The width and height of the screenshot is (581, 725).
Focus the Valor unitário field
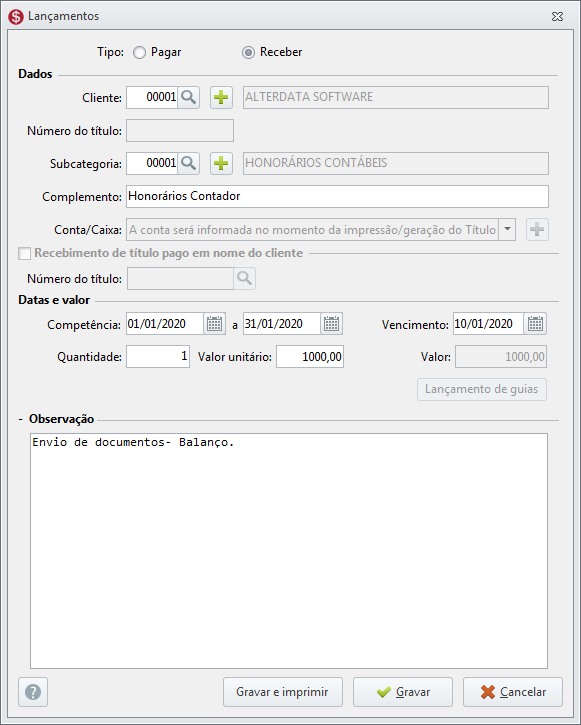(x=310, y=356)
